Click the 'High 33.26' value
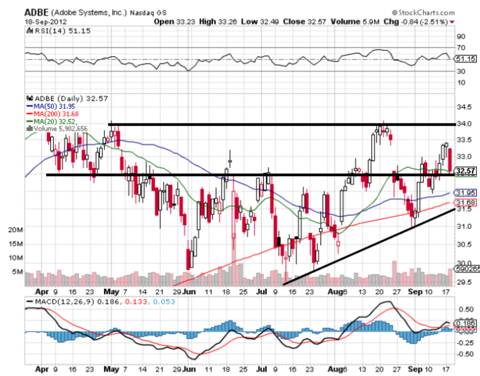Screen dimensions: 480x376 tap(218, 22)
